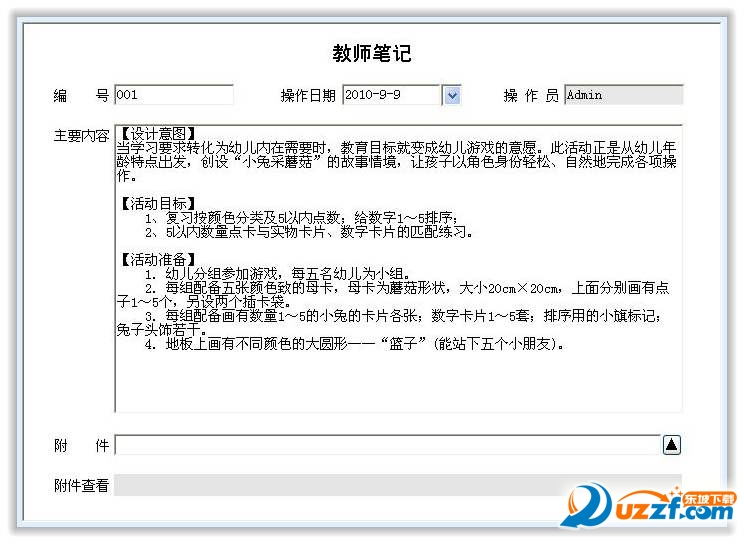Select the 操作日期 field showing 2010-9-9
Screen dimensions: 744x544
tap(391, 95)
